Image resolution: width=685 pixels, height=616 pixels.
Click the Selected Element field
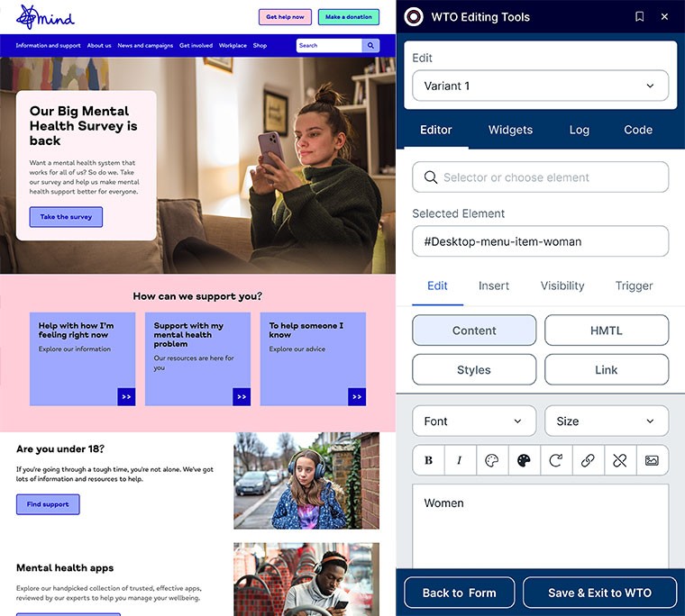(540, 241)
